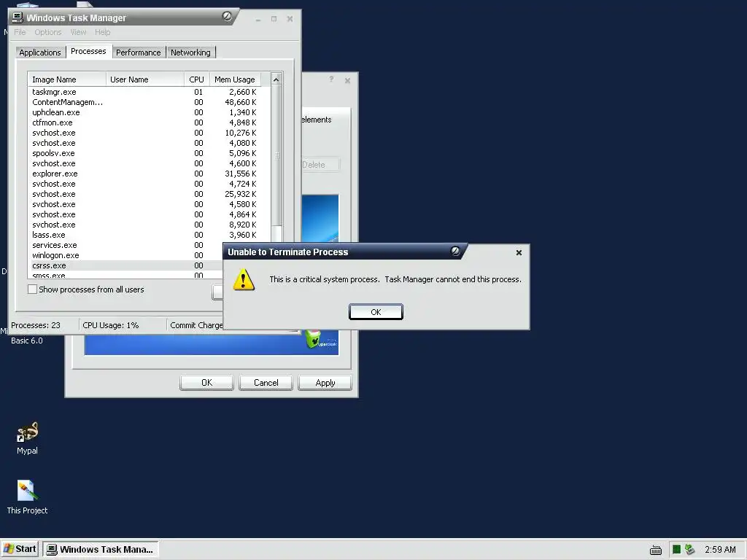Select the winlogon.exe process
747x560 pixels.
[125, 255]
